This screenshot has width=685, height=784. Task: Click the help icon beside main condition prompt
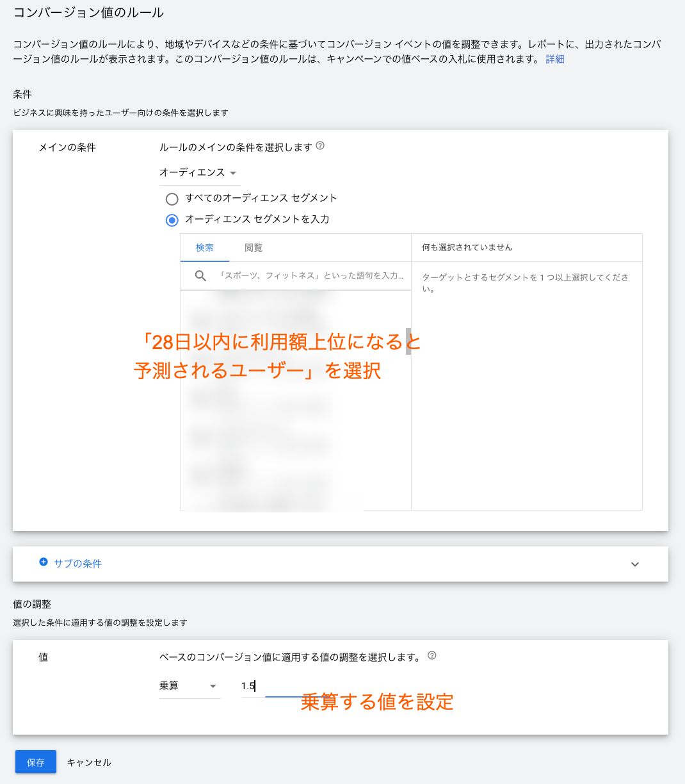[x=320, y=146]
